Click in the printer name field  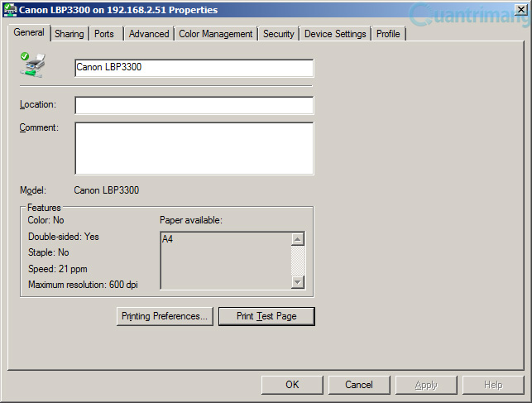[194, 68]
